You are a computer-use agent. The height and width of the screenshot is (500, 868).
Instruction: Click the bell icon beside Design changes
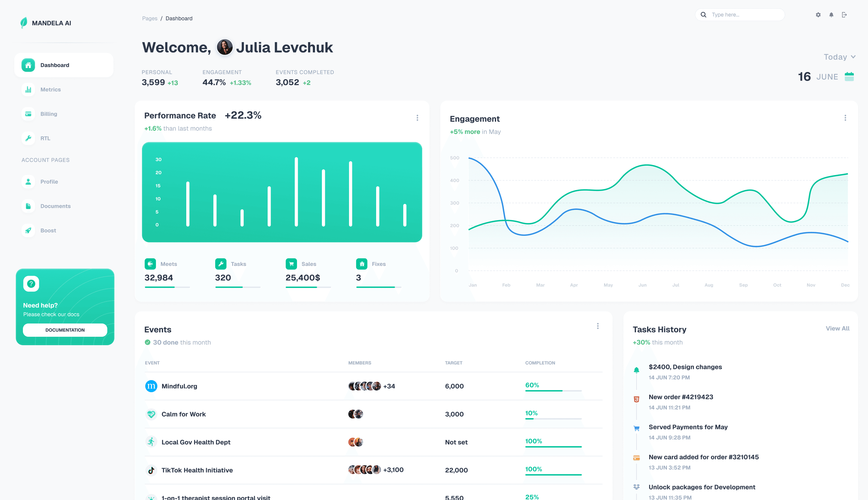pos(637,370)
